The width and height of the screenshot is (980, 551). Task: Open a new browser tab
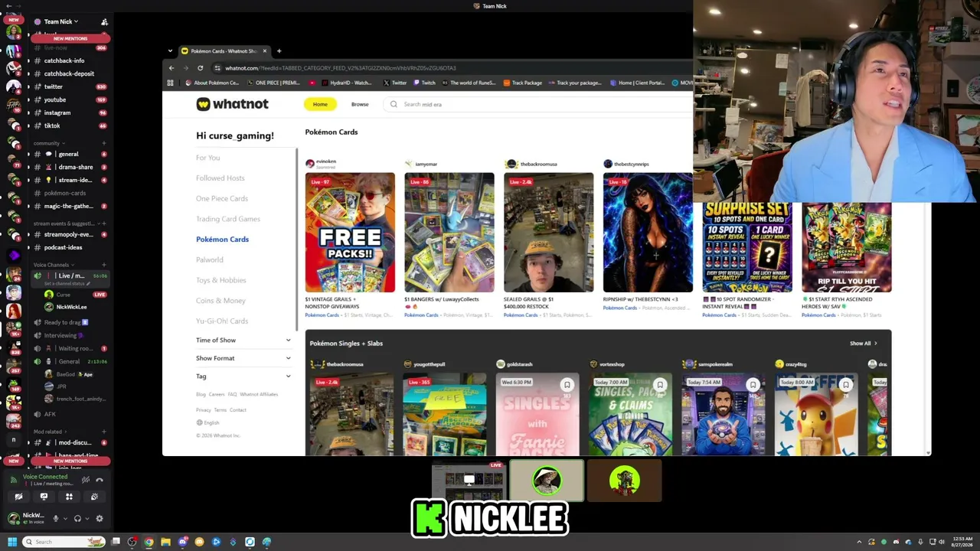click(279, 51)
